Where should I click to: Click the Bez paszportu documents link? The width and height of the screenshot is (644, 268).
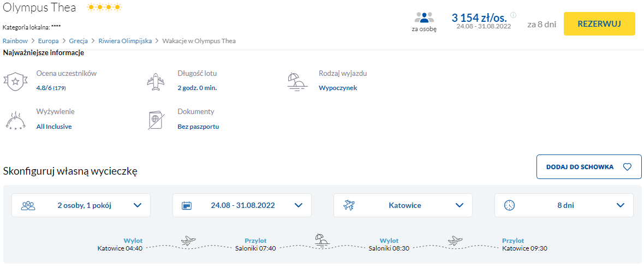(198, 127)
